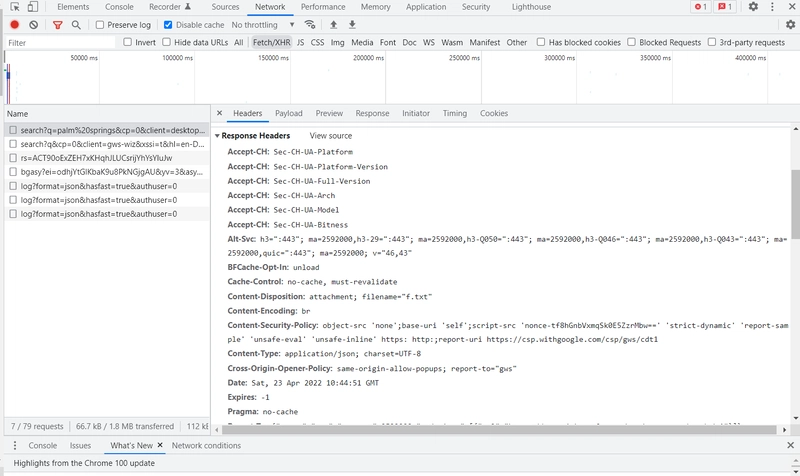Viewport: 800px width, 476px height.
Task: Check Blocked Requests option
Action: [x=632, y=42]
